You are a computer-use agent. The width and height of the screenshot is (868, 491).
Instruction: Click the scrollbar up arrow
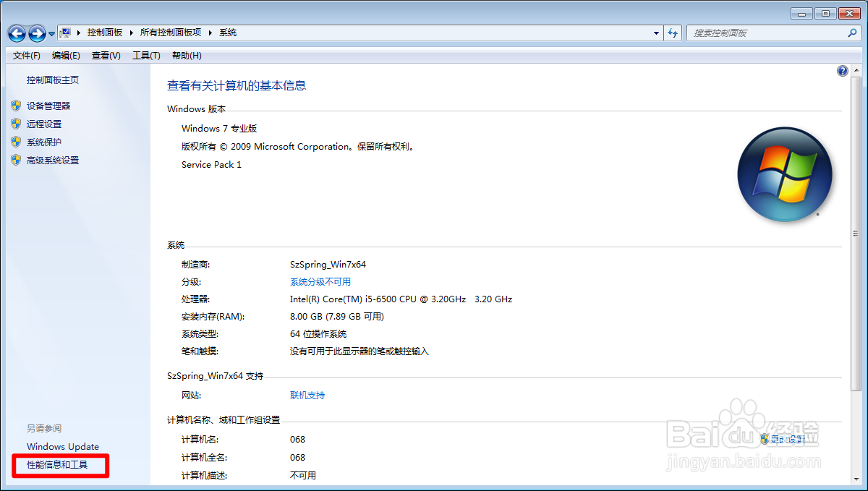856,71
